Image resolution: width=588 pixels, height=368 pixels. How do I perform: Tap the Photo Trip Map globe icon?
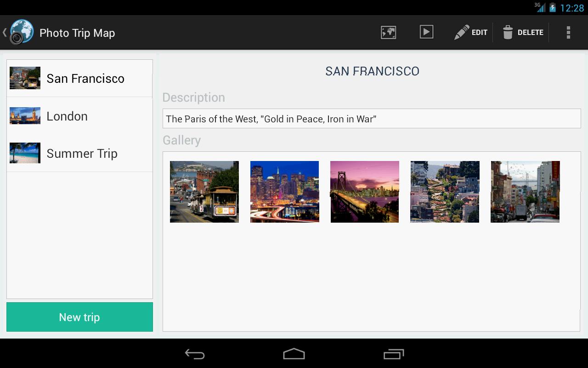[21, 32]
